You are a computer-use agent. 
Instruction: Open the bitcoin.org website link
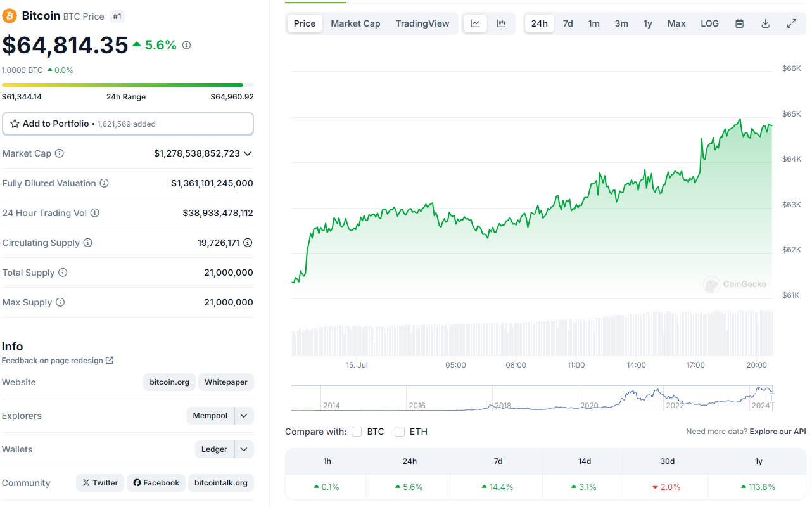click(x=170, y=382)
